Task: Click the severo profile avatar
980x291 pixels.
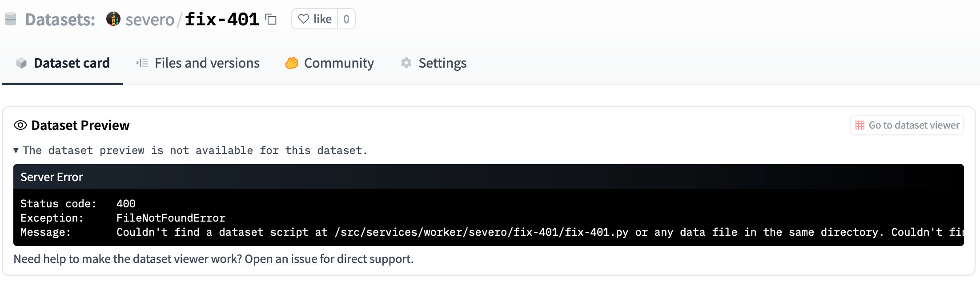Action: pos(113,19)
